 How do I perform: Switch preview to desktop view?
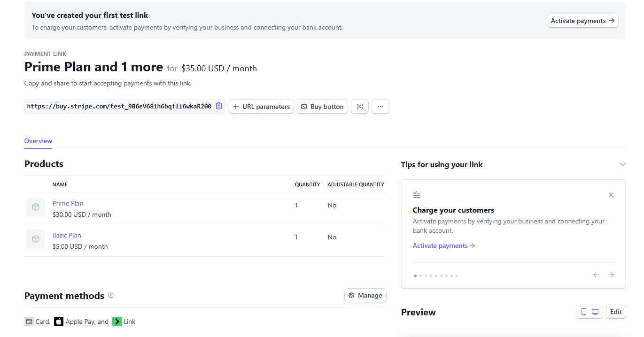(595, 312)
